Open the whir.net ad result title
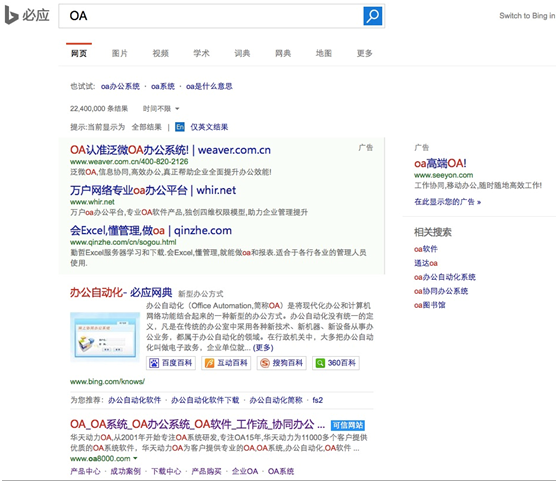 tap(153, 190)
